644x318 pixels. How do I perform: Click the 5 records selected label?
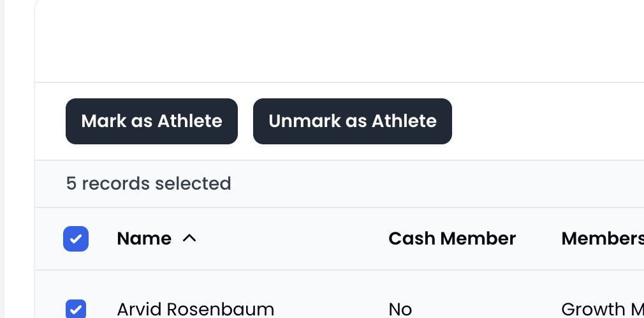coord(149,183)
